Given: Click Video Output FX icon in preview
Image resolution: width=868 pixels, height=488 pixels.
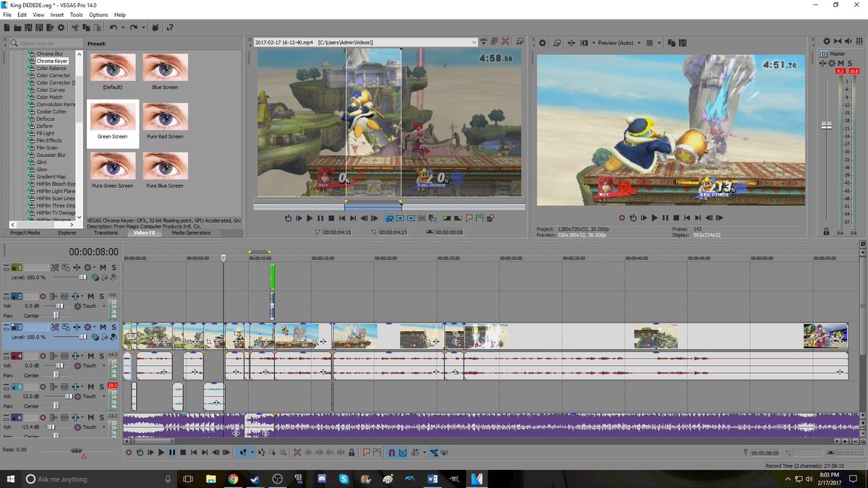Looking at the screenshot, I should tap(571, 43).
